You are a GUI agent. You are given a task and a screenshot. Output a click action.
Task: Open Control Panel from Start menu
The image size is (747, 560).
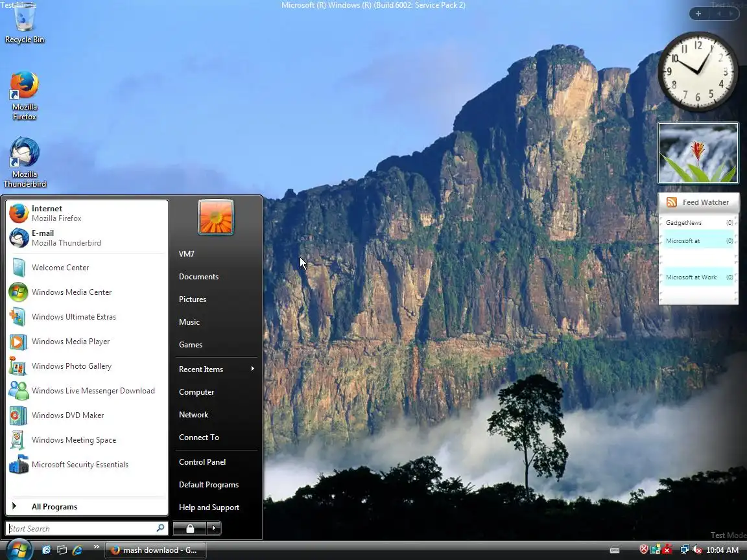pos(216,462)
